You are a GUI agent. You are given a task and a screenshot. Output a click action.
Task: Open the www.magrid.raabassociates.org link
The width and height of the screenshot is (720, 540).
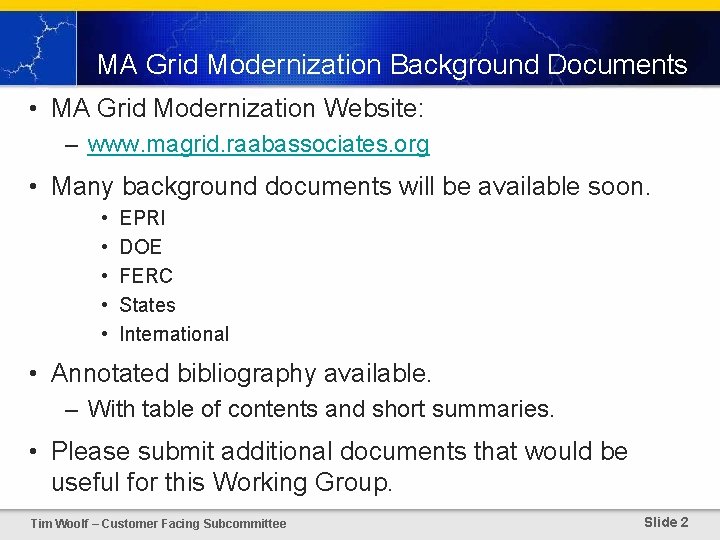[x=259, y=145]
